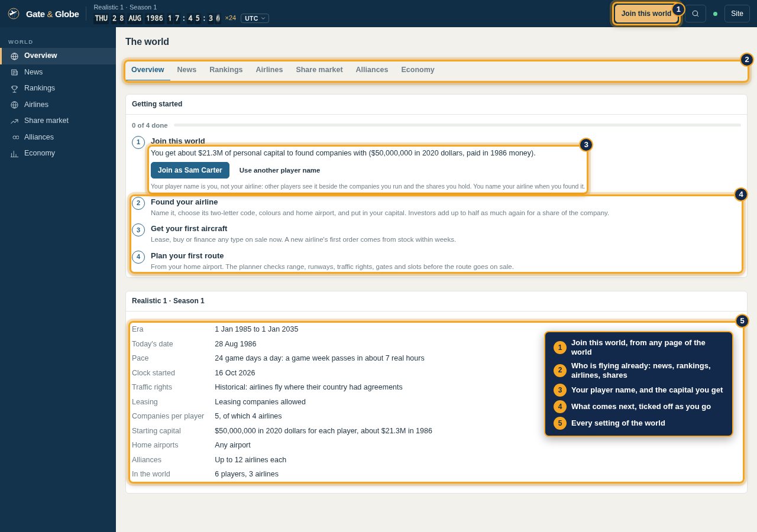Open Rankings in the sidebar
Viewport: 757px width, 532px height.
[58, 88]
